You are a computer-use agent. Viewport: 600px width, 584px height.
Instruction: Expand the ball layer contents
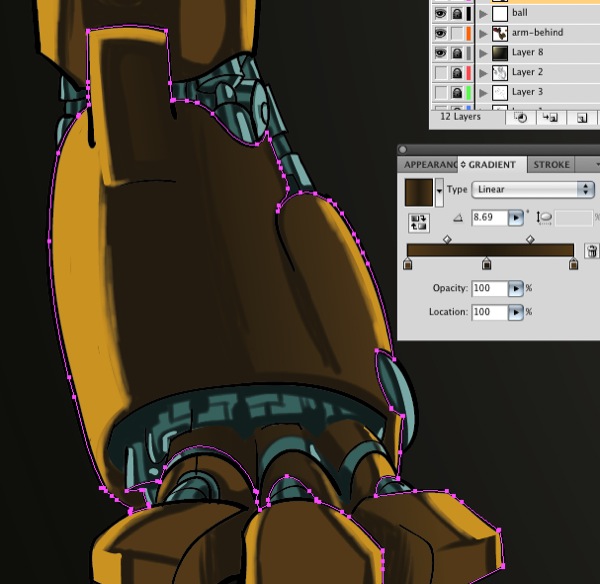[483, 14]
